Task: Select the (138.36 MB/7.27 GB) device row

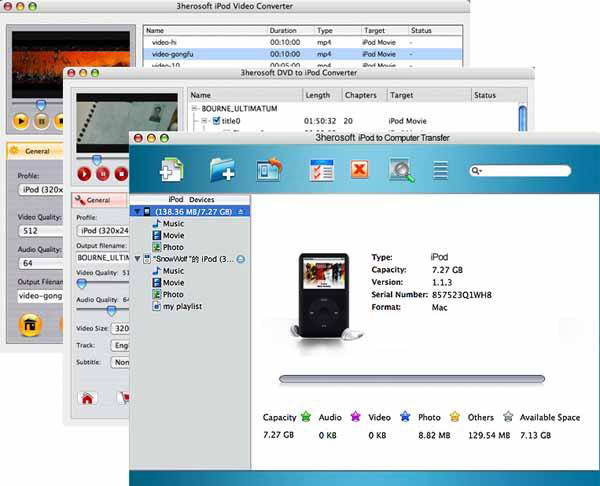Action: point(190,211)
